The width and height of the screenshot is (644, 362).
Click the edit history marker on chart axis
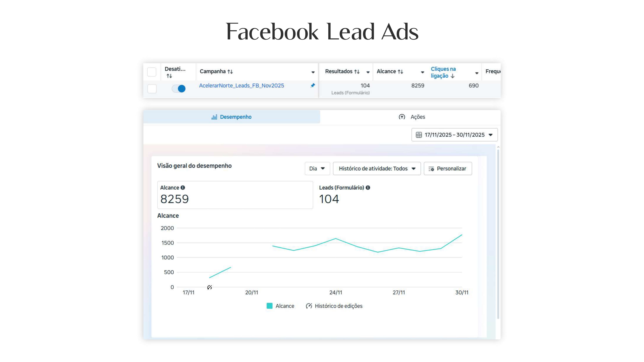point(209,287)
